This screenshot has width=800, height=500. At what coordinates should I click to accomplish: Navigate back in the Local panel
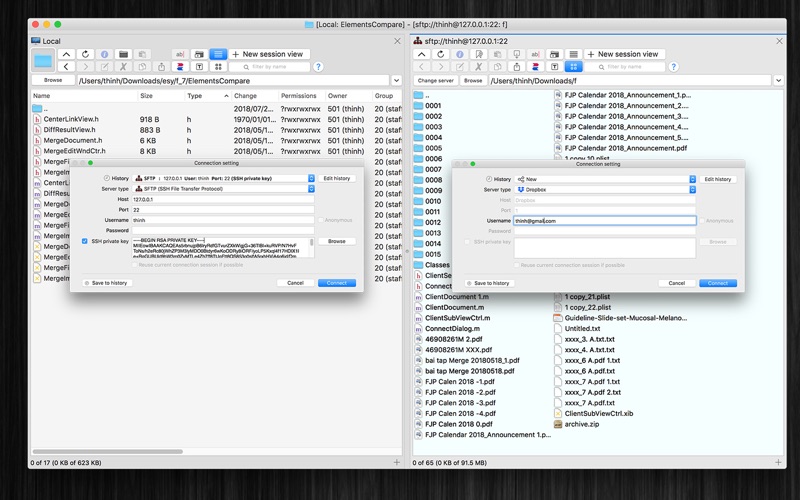[x=66, y=67]
